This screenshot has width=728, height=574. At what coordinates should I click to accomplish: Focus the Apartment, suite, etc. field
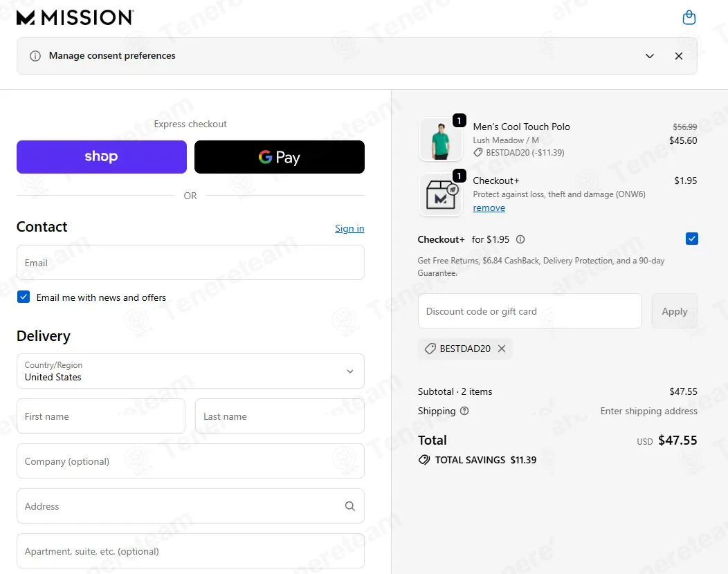tap(190, 550)
